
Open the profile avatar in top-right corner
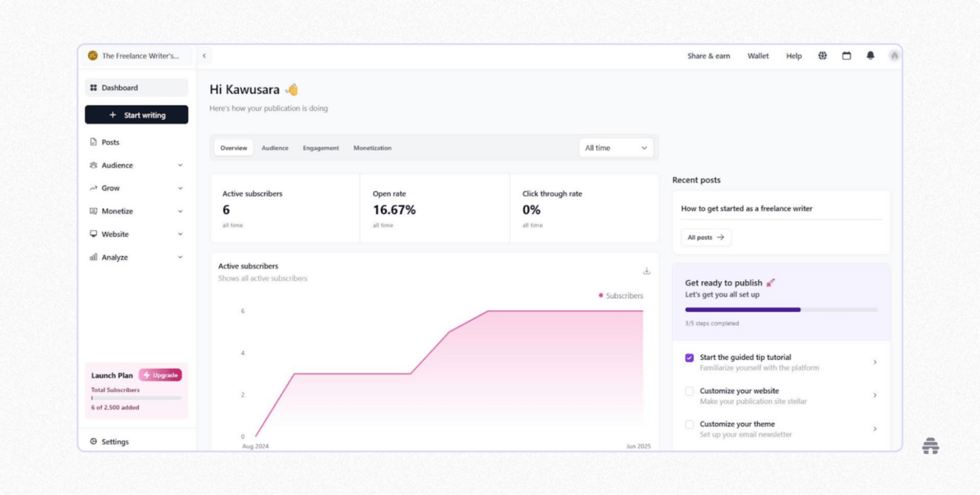click(894, 55)
